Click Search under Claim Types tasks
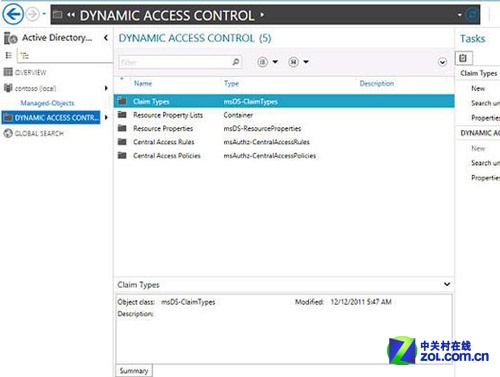The image size is (500, 377). [485, 103]
